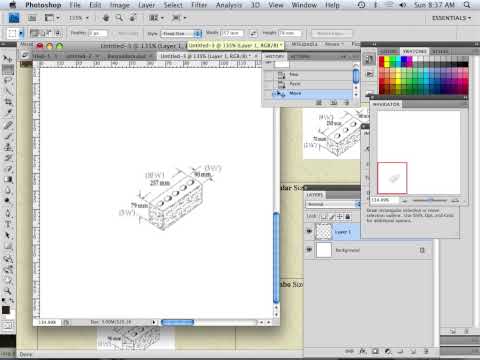Click the Navigator zoom slider
480x360 pixels.
pos(430,200)
